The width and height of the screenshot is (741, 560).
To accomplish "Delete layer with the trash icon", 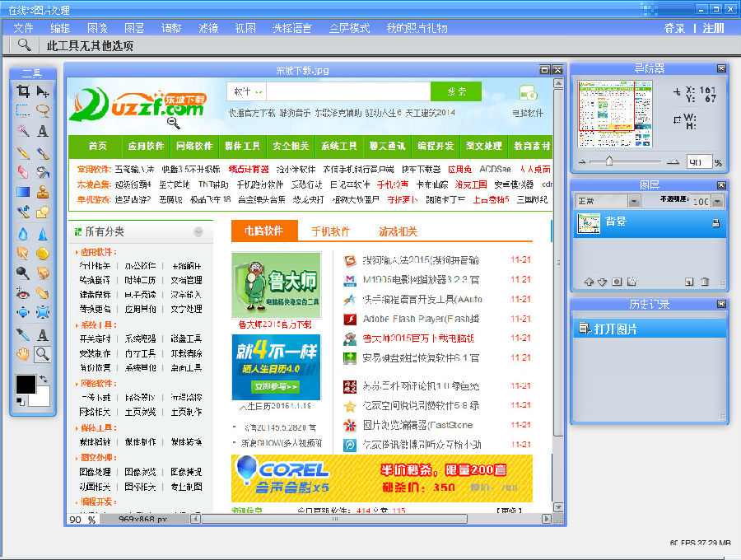I will click(705, 282).
